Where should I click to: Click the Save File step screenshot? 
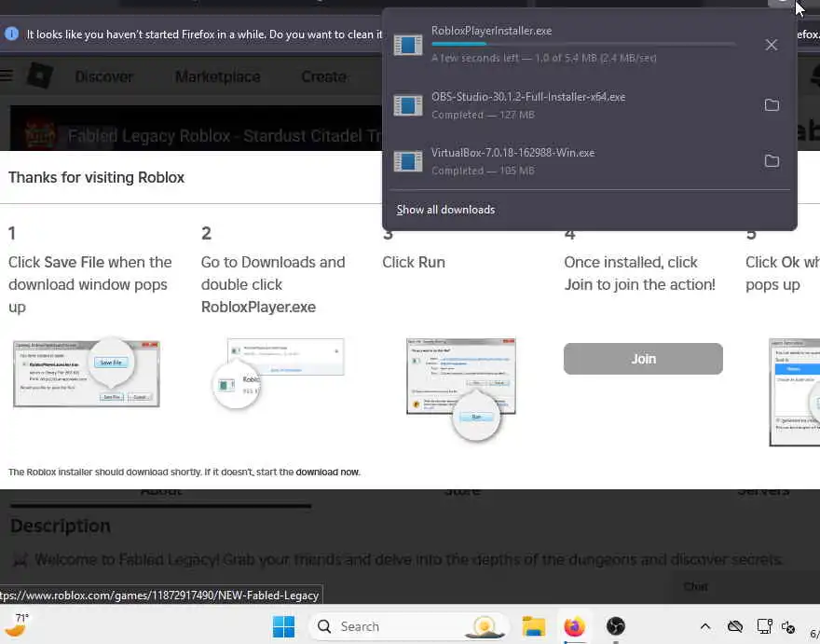87,373
